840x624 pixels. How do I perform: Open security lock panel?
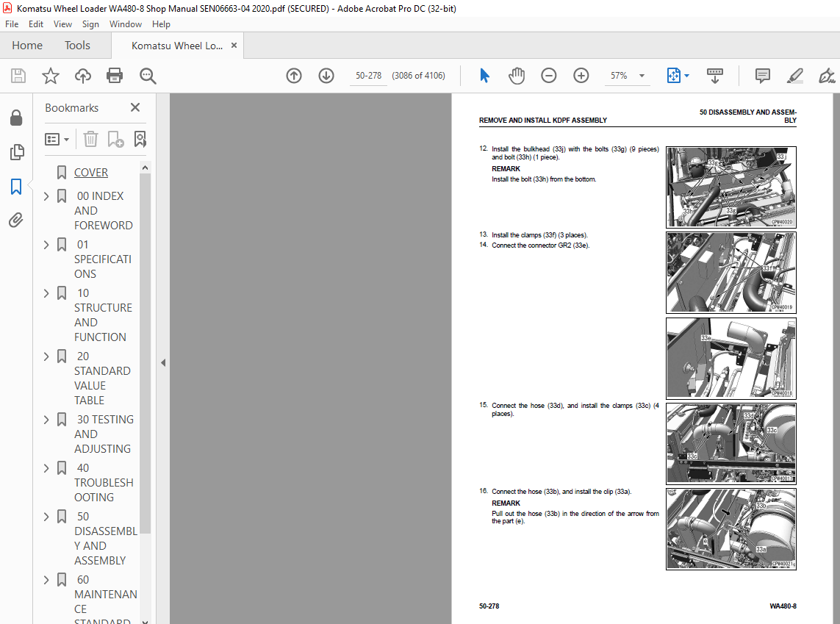(16, 118)
